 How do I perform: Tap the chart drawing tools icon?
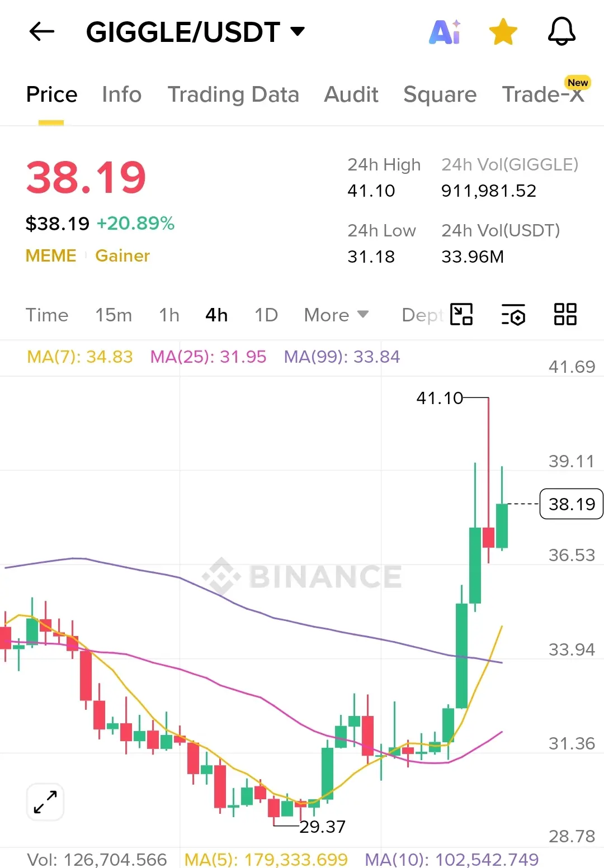(461, 314)
